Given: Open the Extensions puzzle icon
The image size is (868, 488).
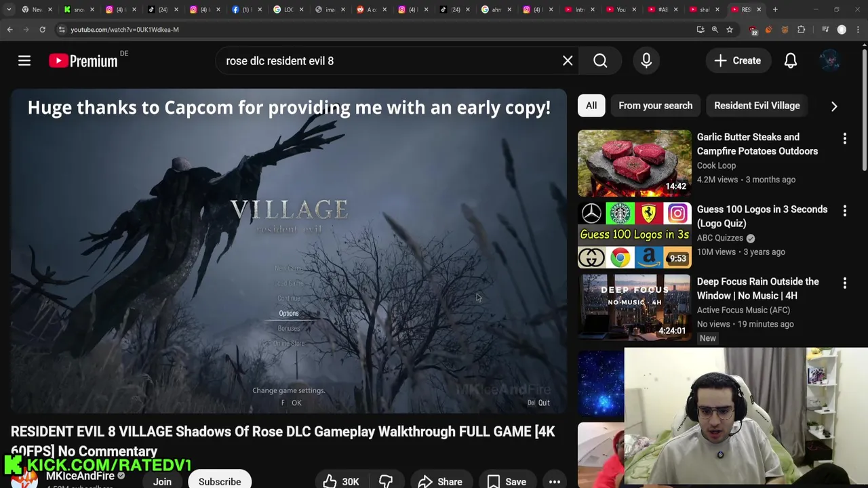Looking at the screenshot, I should click(802, 30).
